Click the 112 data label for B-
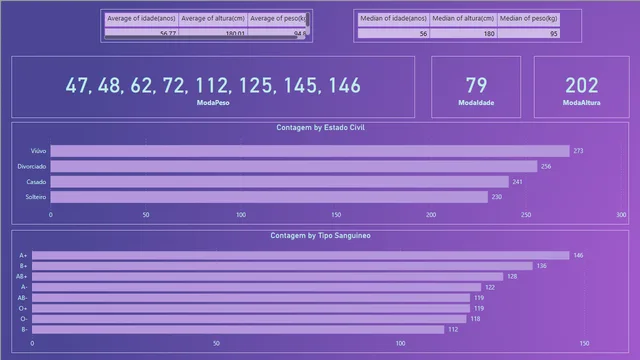 coord(453,329)
